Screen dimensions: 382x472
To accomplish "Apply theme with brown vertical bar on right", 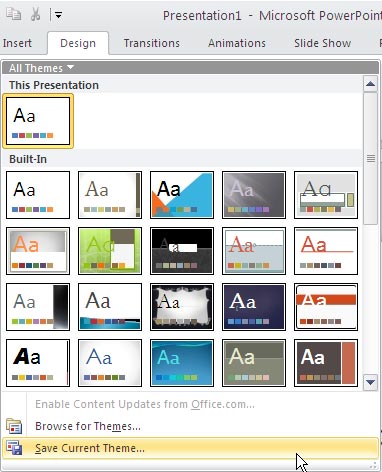I will (110, 195).
